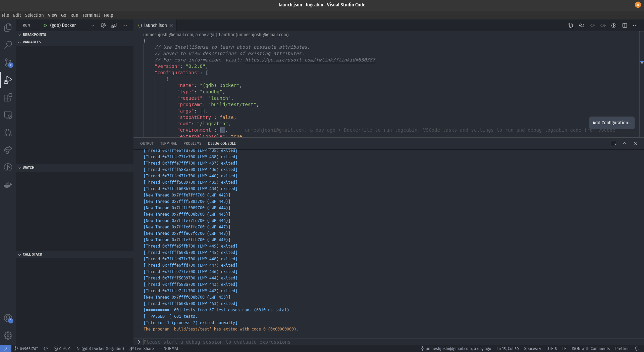Open the Docker view

click(x=8, y=185)
